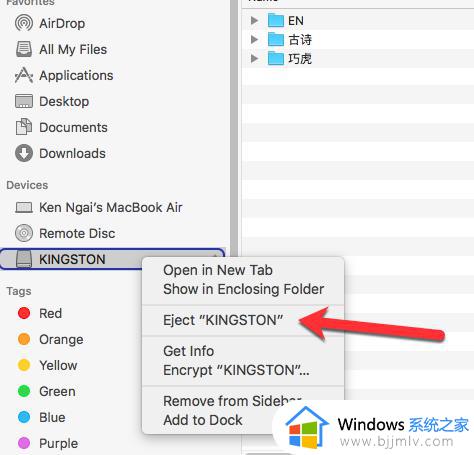Image resolution: width=474 pixels, height=455 pixels.
Task: Expand the EN folder disclosure triangle
Action: [254, 21]
